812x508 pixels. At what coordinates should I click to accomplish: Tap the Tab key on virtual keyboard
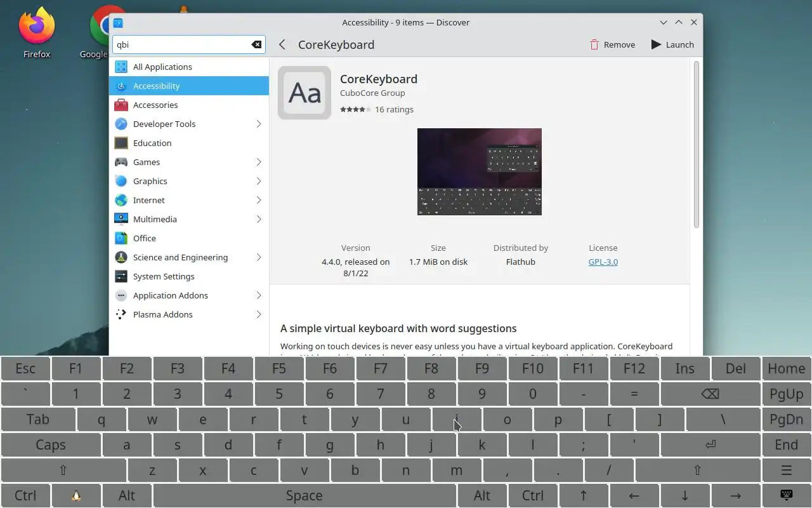coord(38,420)
